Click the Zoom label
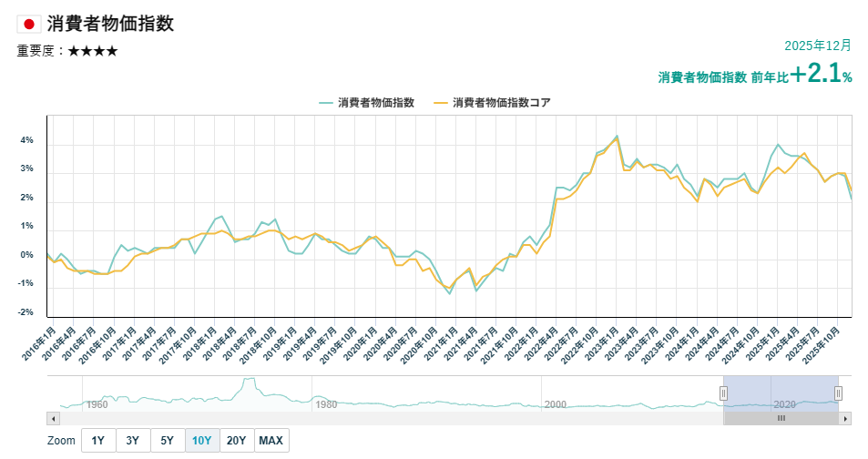Image resolution: width=868 pixels, height=459 pixels. [x=61, y=441]
